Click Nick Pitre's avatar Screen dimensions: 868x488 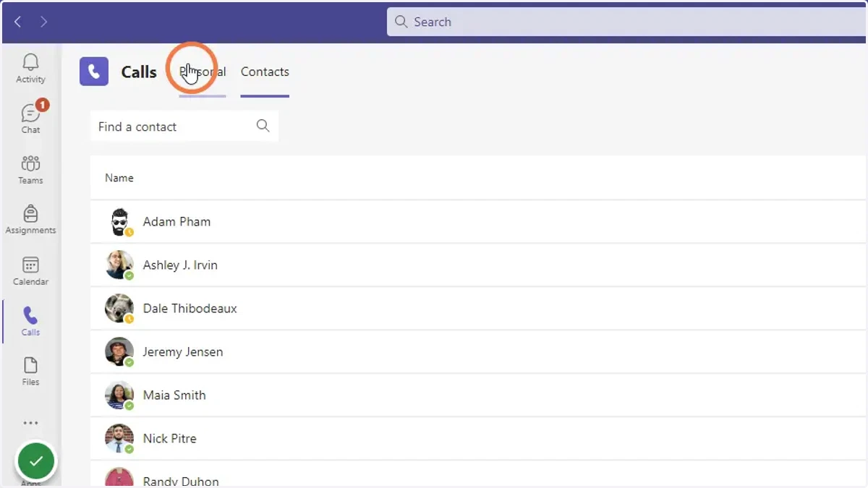119,439
